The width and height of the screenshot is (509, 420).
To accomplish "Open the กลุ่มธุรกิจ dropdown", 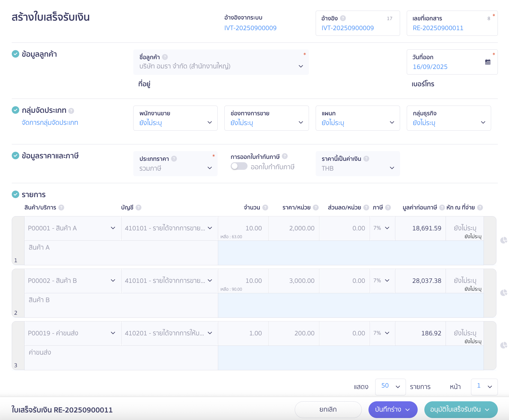I will coord(449,118).
